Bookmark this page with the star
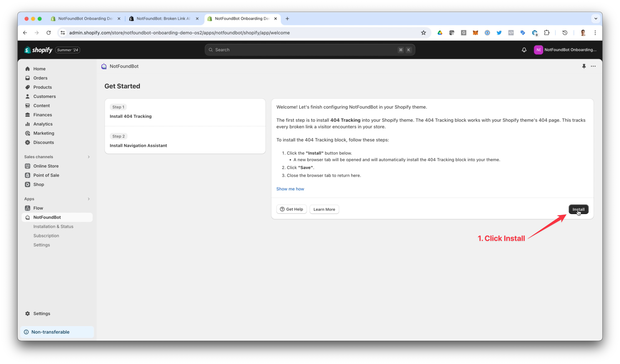Viewport: 620px width, 364px height. point(424,33)
